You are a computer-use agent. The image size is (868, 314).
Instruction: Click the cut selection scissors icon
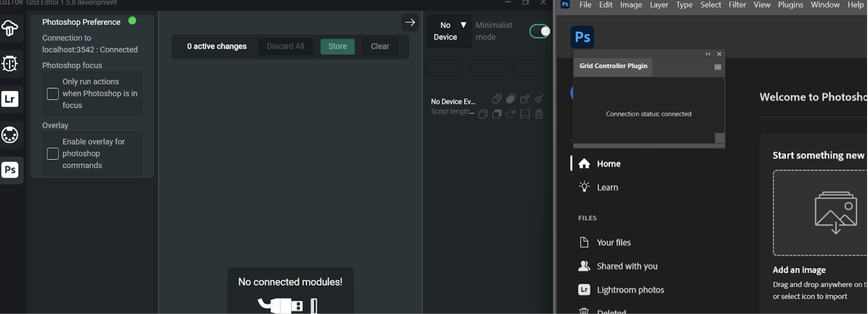click(511, 114)
